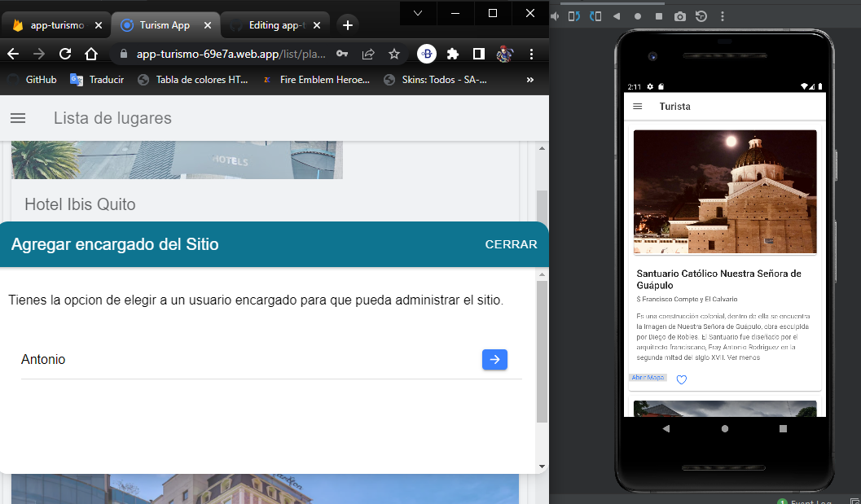Image resolution: width=861 pixels, height=504 pixels.
Task: Click CERRAR to dismiss the dialog
Action: click(x=511, y=244)
